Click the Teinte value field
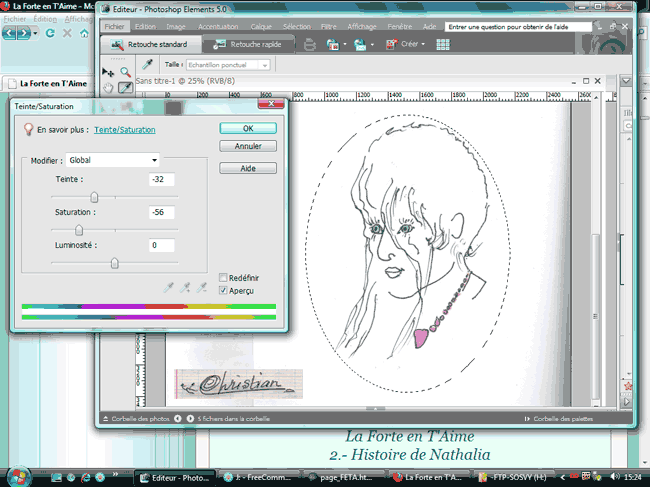The width and height of the screenshot is (650, 487). coord(161,179)
